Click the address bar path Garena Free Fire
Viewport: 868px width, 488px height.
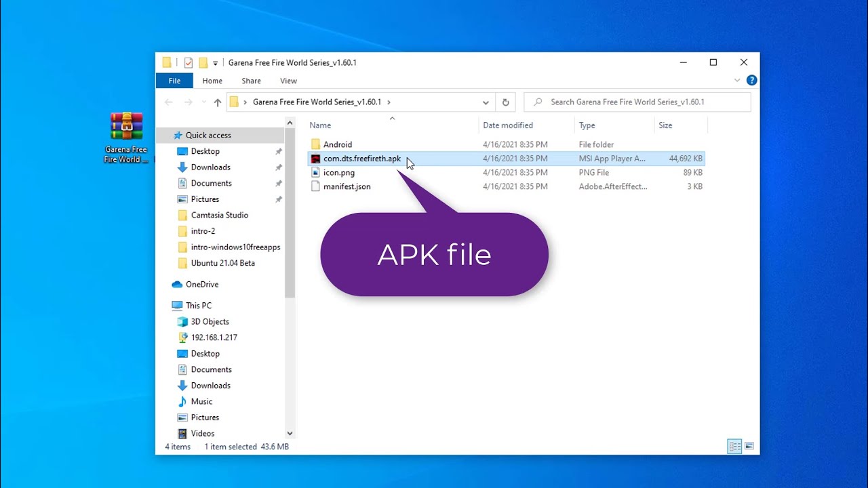pos(317,102)
